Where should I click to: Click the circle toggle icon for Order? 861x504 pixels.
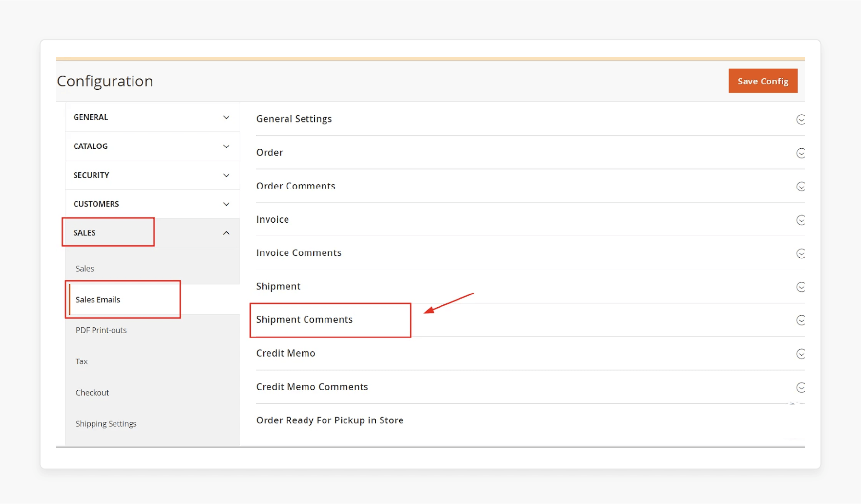click(x=800, y=153)
